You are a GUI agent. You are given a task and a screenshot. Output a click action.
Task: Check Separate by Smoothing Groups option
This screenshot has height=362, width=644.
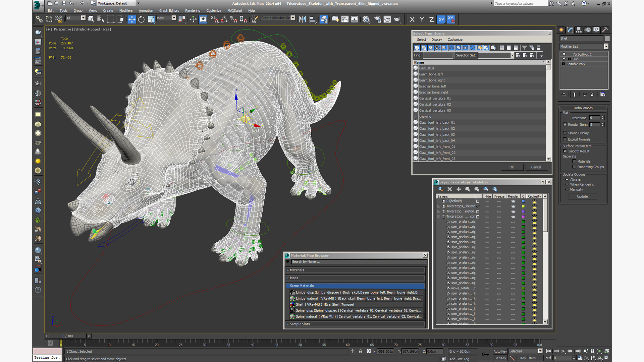point(574,167)
